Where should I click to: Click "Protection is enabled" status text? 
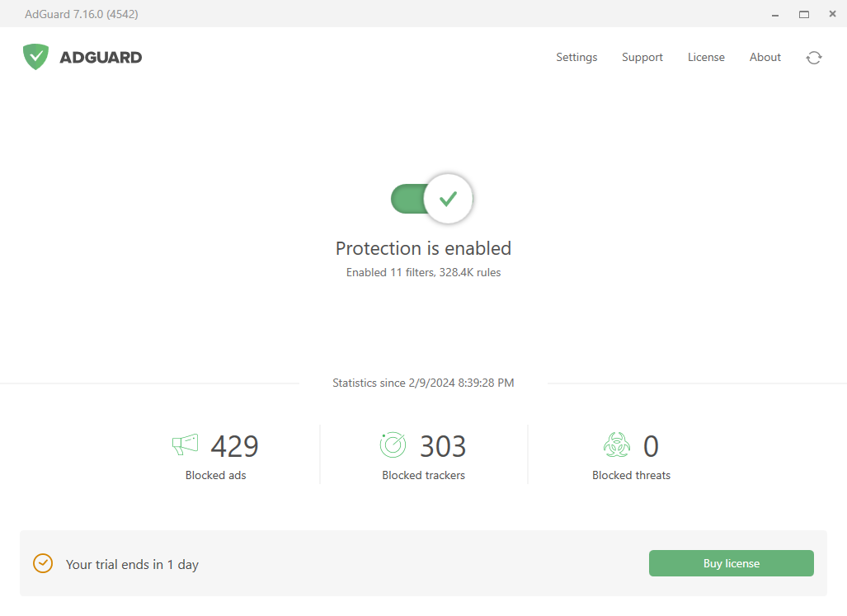424,248
